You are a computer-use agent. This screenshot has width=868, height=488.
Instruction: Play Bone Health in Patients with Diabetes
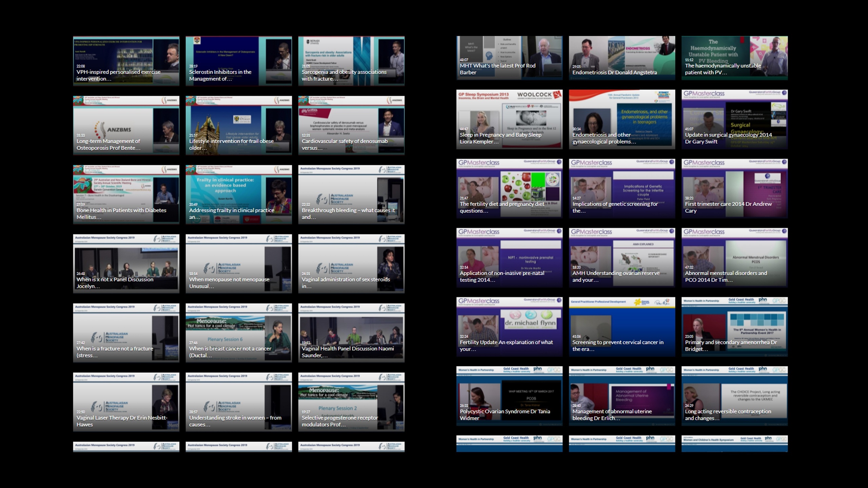(126, 195)
